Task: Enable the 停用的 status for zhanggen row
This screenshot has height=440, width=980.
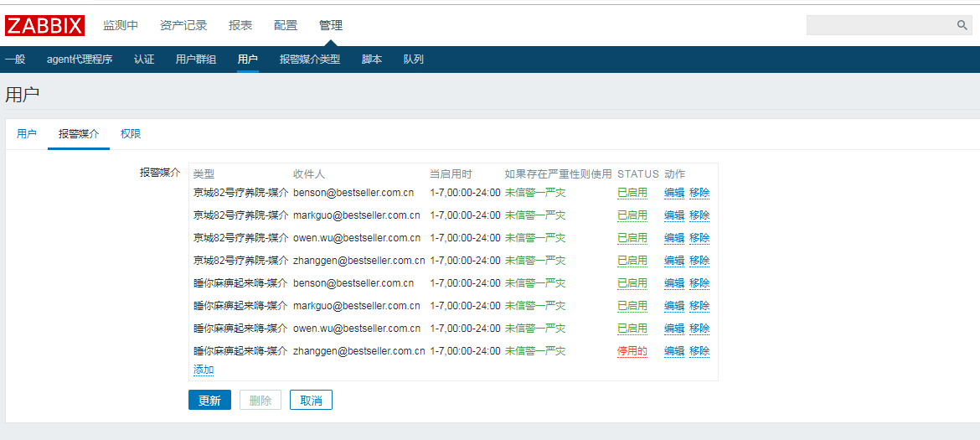Action: click(x=632, y=351)
